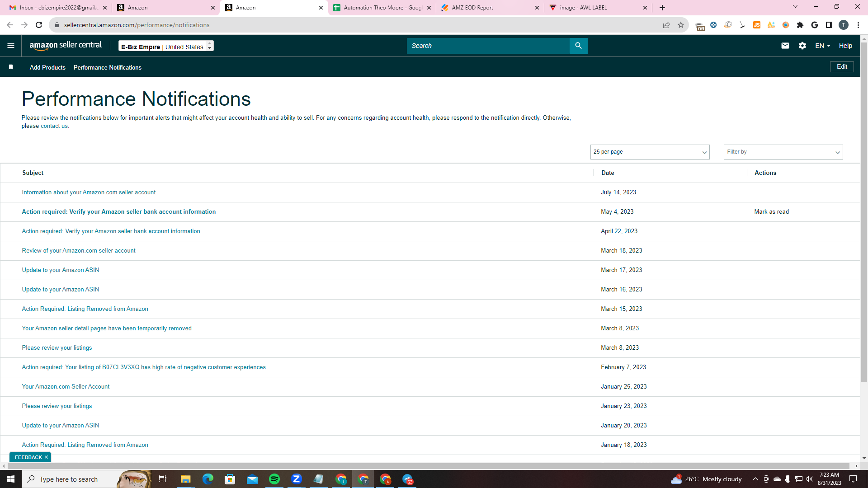
Task: Open B07CL3V3XQ negative customer experiences notification
Action: pyautogui.click(x=144, y=367)
